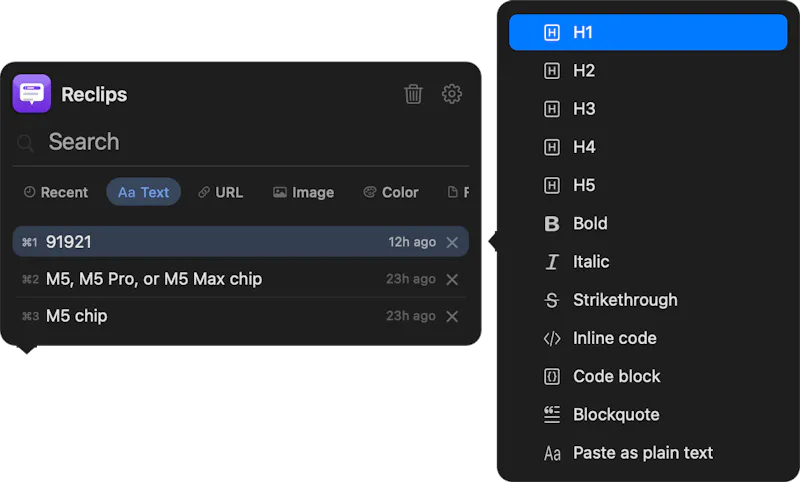800x482 pixels.
Task: Select the H5 heading option
Action: [x=648, y=185]
